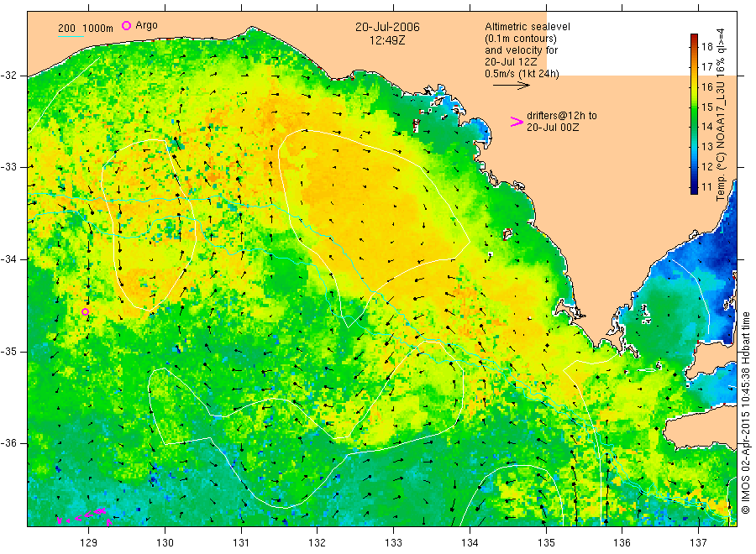Click the cyan 200 1000m isobath legend line
The height and width of the screenshot is (554, 756).
[x=71, y=36]
